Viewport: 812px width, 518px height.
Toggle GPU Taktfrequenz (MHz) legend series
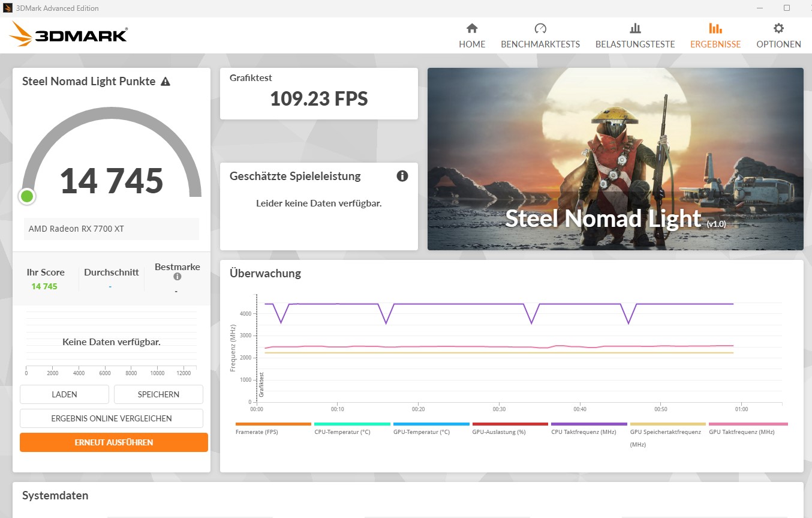748,429
